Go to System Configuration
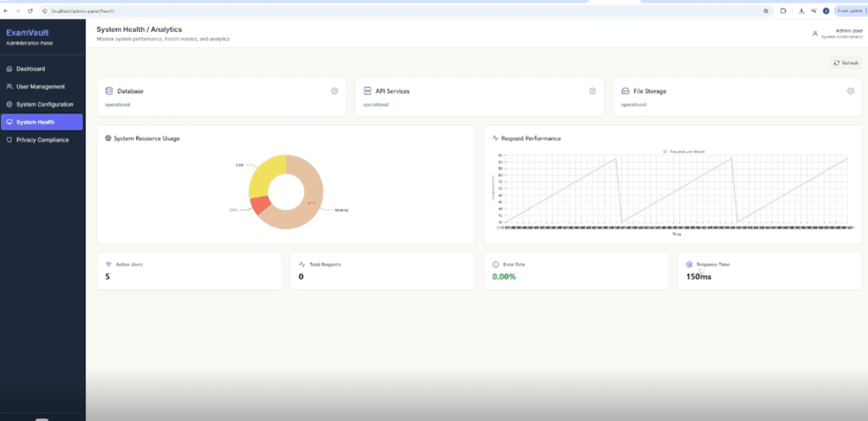 pyautogui.click(x=42, y=104)
